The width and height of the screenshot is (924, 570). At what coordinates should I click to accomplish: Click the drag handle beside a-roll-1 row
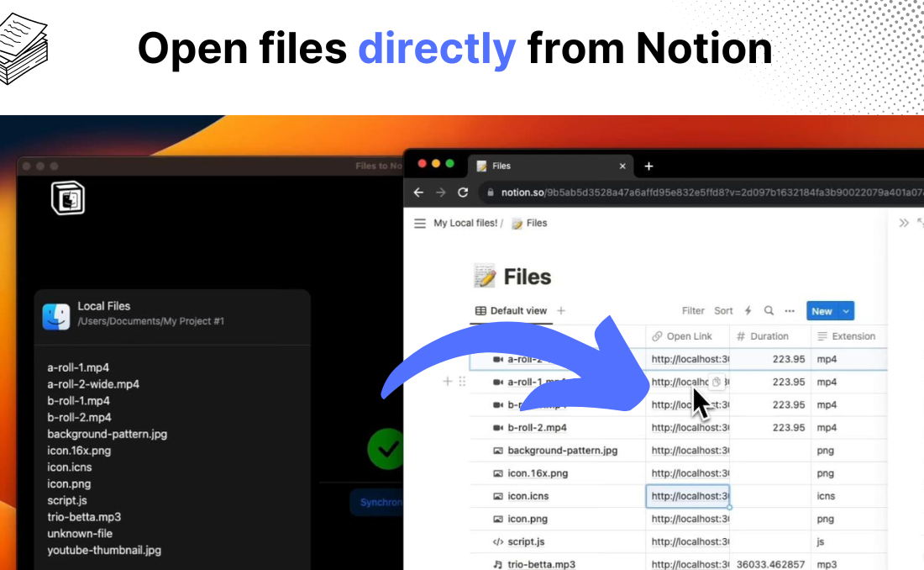462,382
